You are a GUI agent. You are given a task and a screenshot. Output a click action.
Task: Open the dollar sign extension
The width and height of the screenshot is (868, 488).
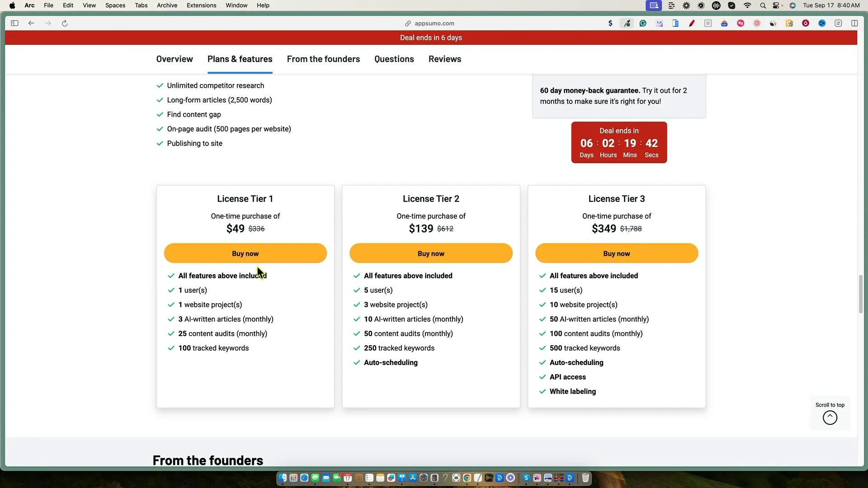point(610,23)
